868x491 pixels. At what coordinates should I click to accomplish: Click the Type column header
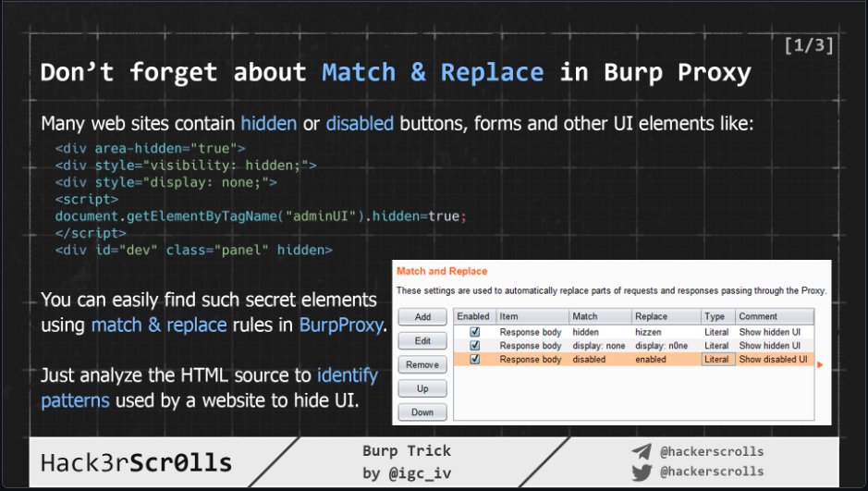point(718,316)
